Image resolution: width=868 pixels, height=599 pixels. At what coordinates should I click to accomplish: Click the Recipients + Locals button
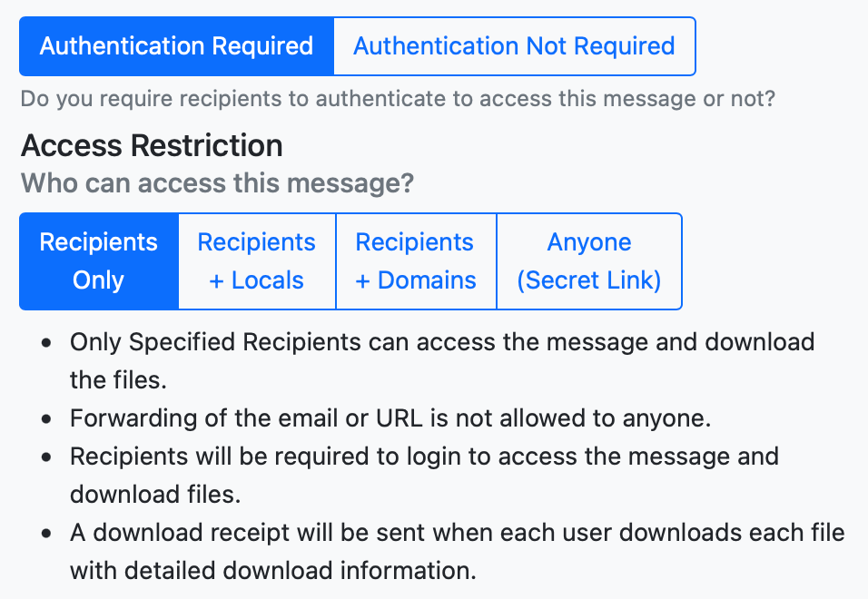click(x=256, y=261)
